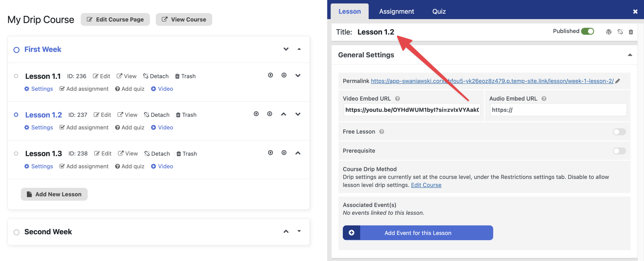
Task: Toggle the Published switch off
Action: [x=587, y=31]
